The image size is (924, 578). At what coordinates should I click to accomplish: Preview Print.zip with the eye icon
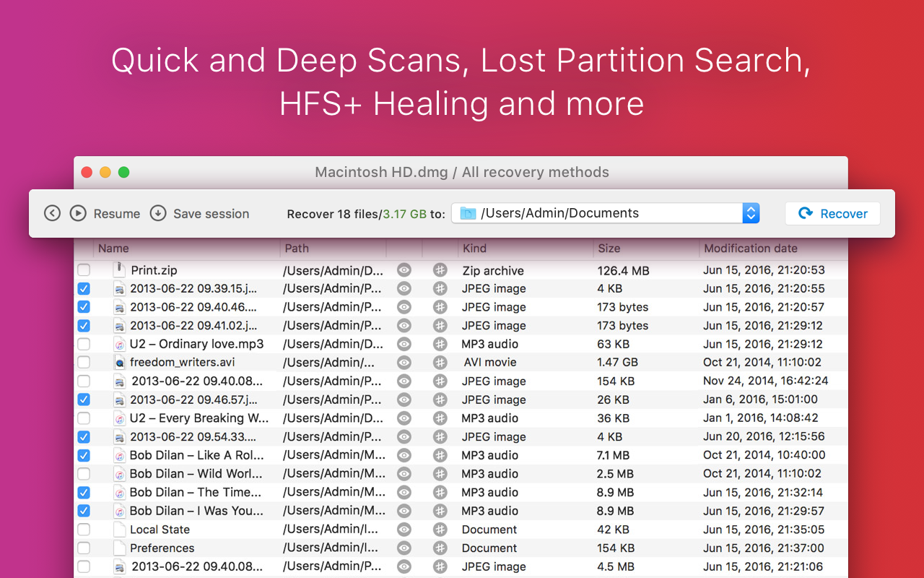coord(404,270)
